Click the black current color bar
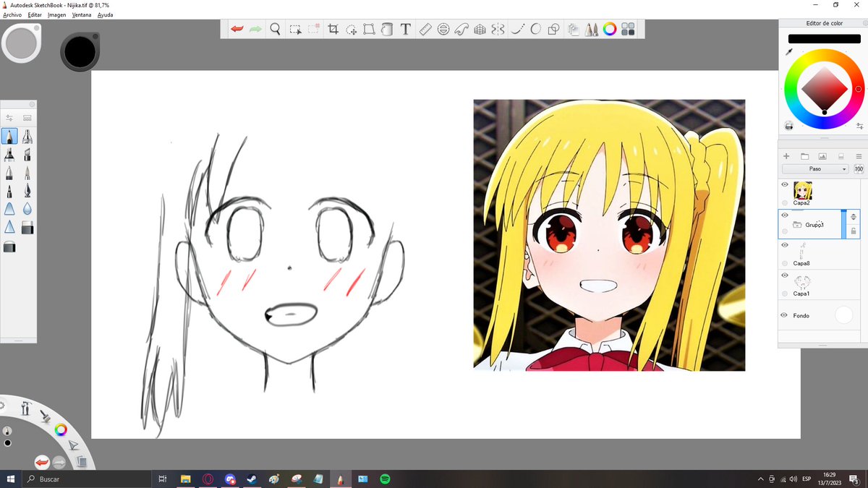 point(824,38)
